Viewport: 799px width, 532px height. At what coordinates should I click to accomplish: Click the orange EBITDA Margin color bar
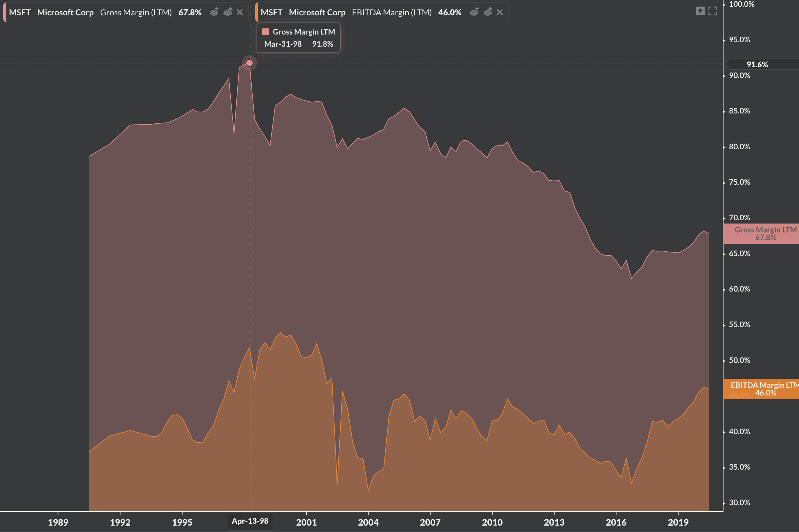point(257,12)
